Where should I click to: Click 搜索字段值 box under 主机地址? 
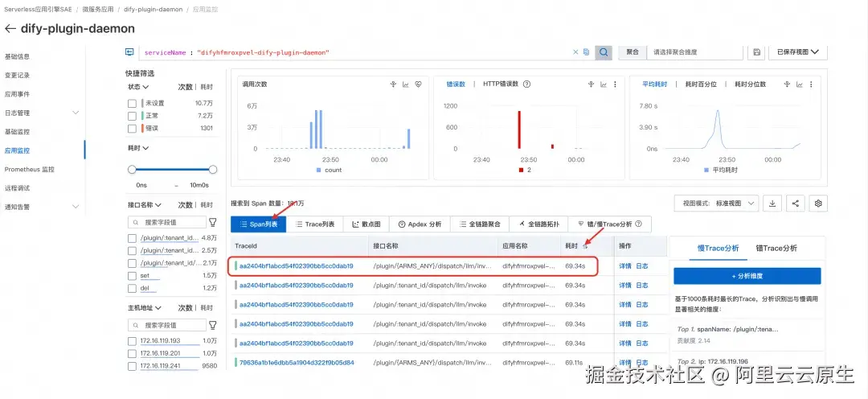[x=167, y=325]
